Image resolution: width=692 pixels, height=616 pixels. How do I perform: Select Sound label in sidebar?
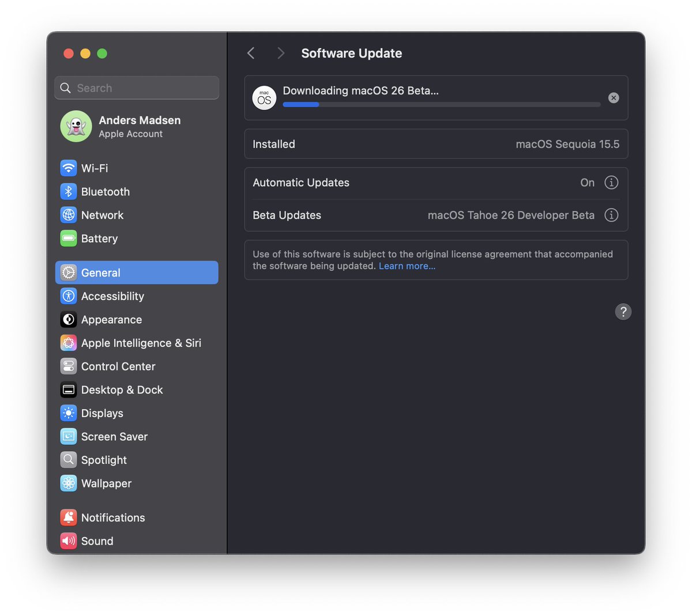tap(97, 541)
